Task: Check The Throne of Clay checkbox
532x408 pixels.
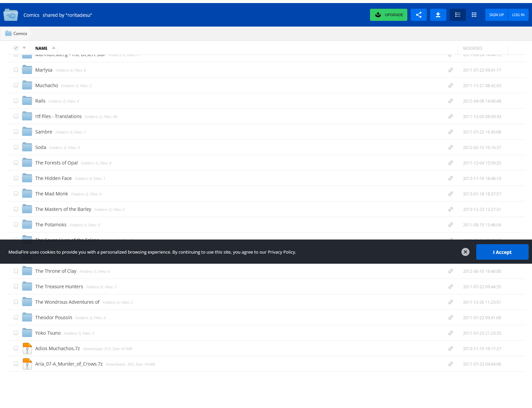Action: (16, 271)
